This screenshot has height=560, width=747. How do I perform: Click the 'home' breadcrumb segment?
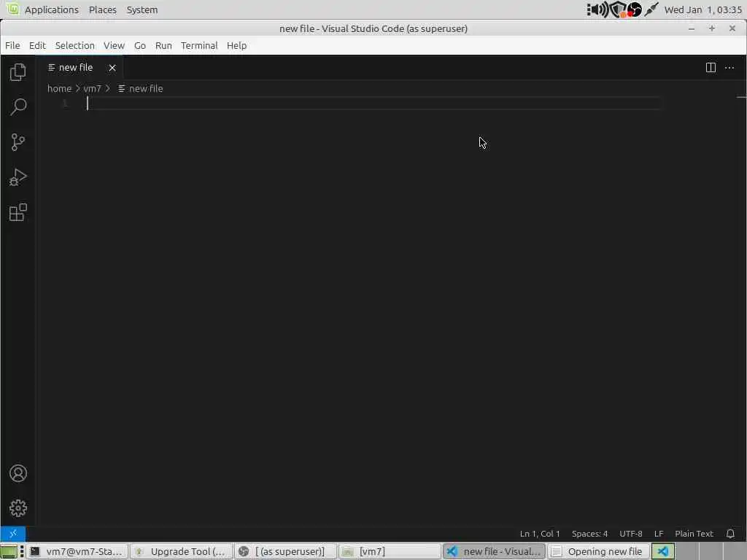(59, 88)
